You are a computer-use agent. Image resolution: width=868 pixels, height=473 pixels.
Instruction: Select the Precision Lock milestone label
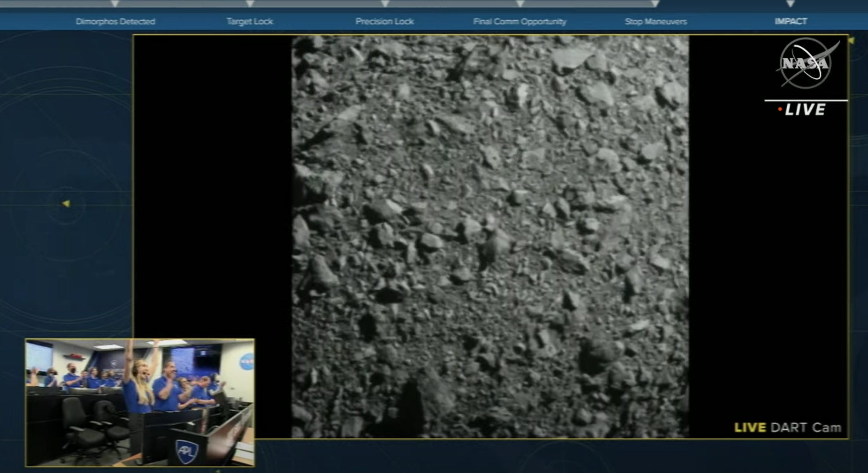point(384,22)
